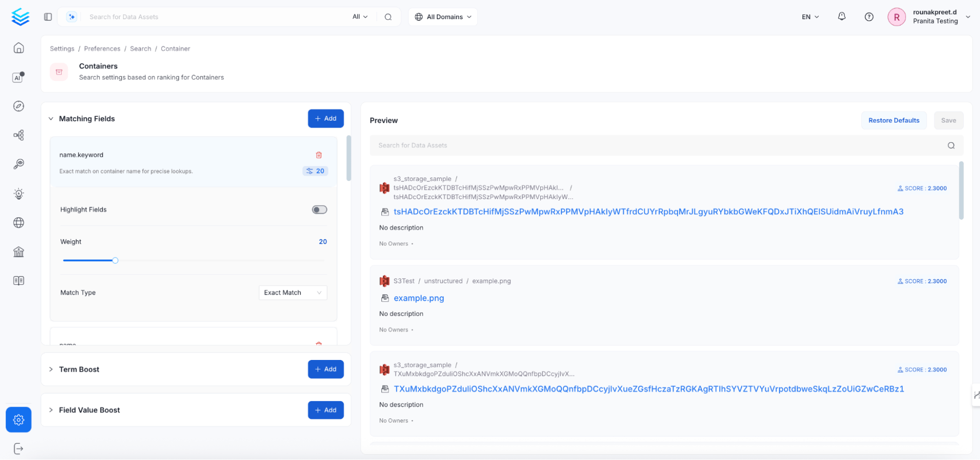Screen dimensions: 980x460
Task: Open the tsHADcOrEzck container result link
Action: pos(648,212)
